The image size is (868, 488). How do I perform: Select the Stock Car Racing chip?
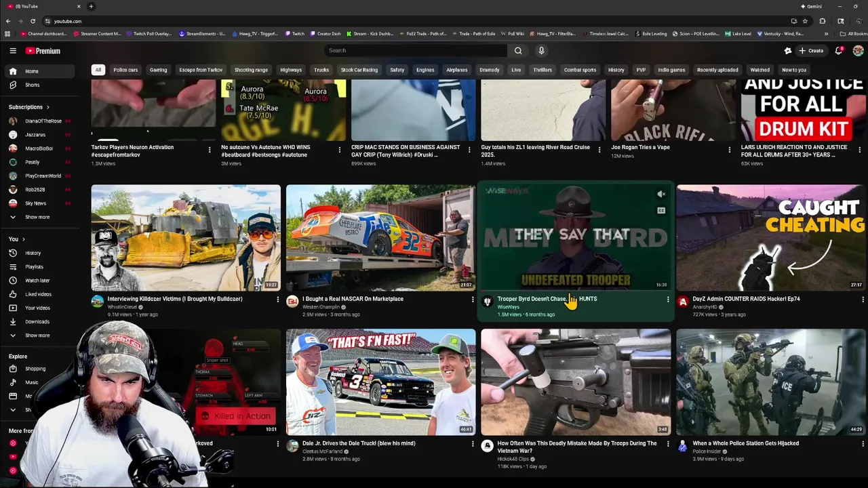[359, 70]
